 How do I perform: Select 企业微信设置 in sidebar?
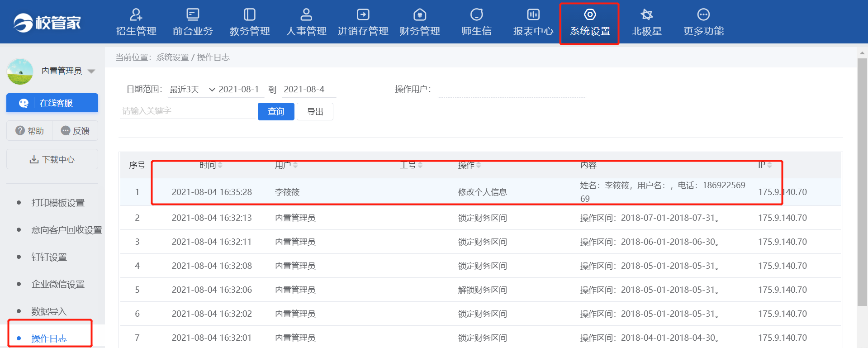(x=58, y=284)
